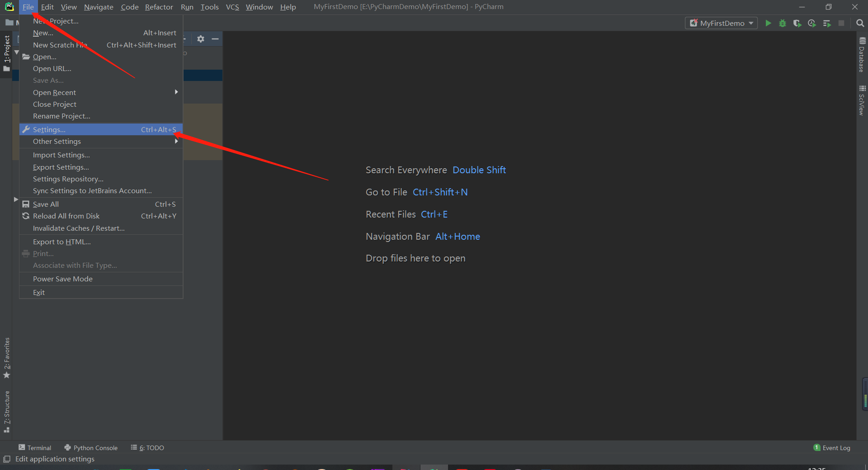Click the PyCharm logo in the title bar
Image resolution: width=868 pixels, height=470 pixels.
pyautogui.click(x=9, y=7)
